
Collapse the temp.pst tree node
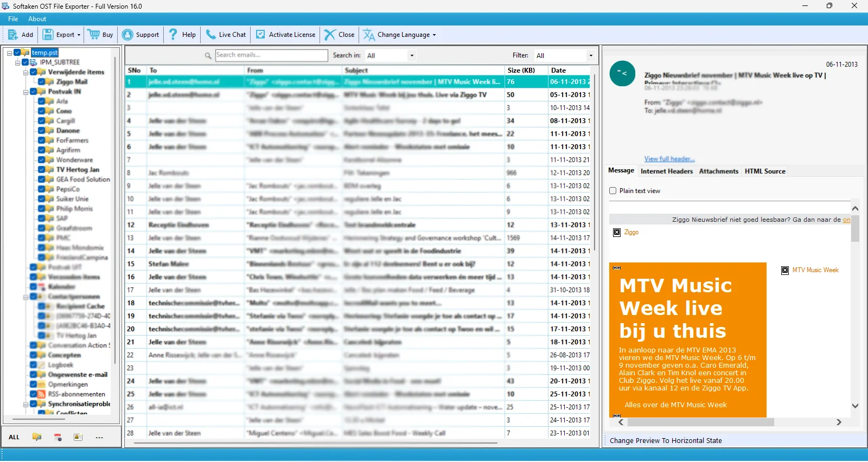point(9,53)
